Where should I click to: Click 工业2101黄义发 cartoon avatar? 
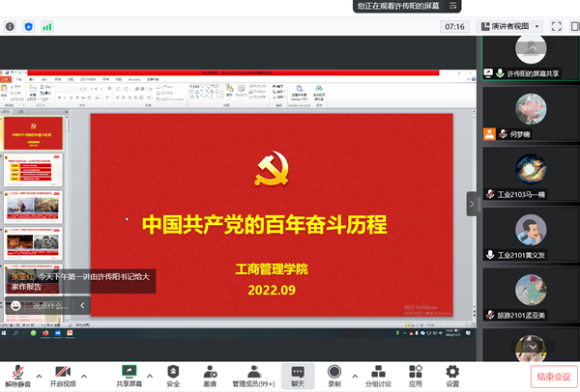point(531,230)
